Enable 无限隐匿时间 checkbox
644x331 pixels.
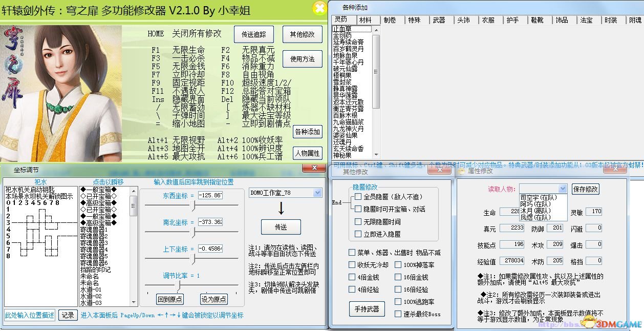pos(358,222)
